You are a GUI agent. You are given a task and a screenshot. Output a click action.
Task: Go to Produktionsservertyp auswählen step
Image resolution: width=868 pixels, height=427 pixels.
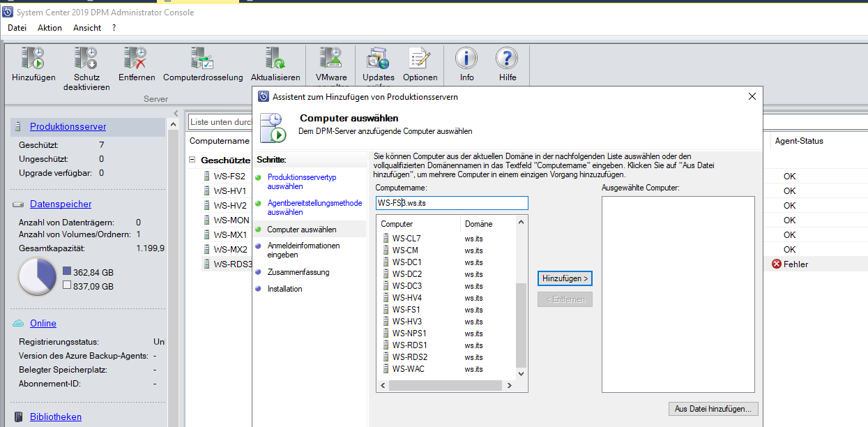(x=302, y=182)
